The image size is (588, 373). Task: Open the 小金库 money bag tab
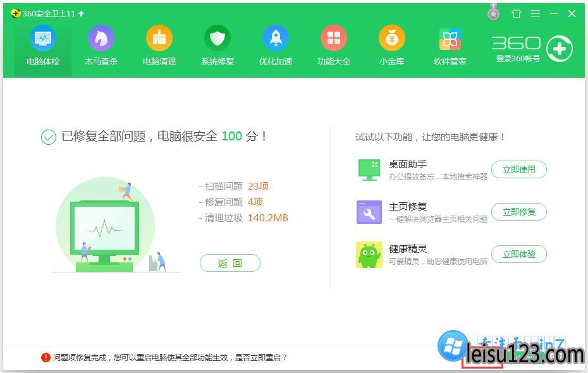[392, 46]
